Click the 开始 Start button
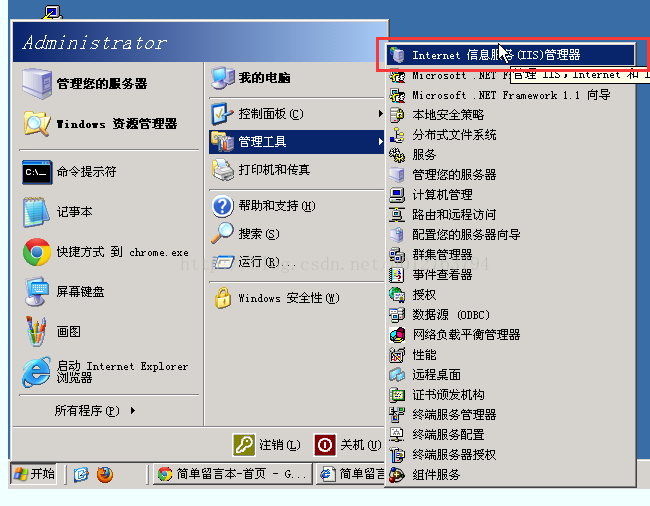Viewport: 650px width, 506px height. pos(34,474)
